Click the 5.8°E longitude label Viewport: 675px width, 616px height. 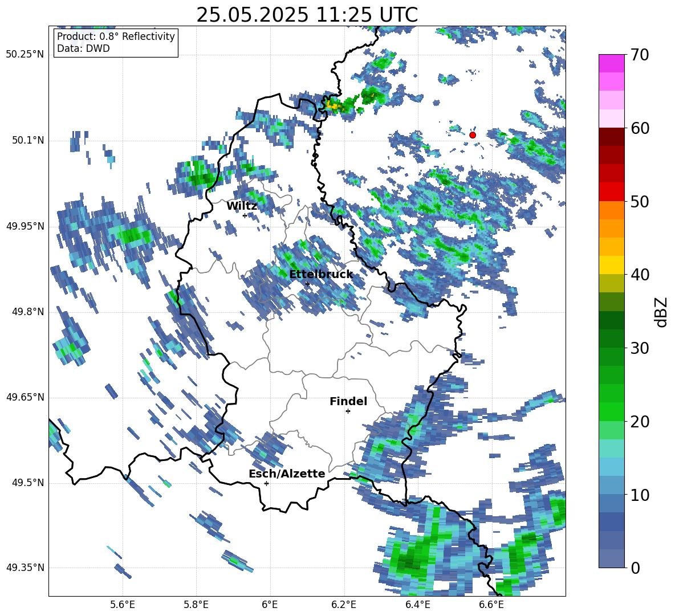click(196, 605)
